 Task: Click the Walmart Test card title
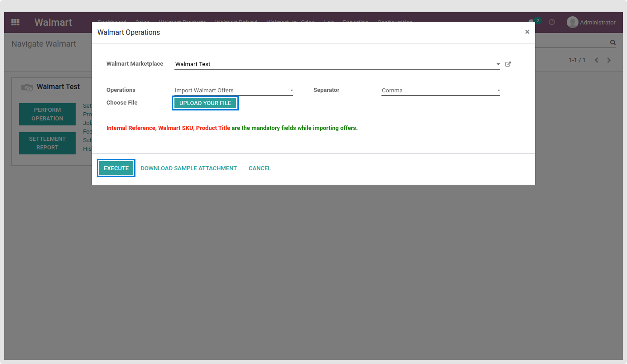pyautogui.click(x=58, y=86)
